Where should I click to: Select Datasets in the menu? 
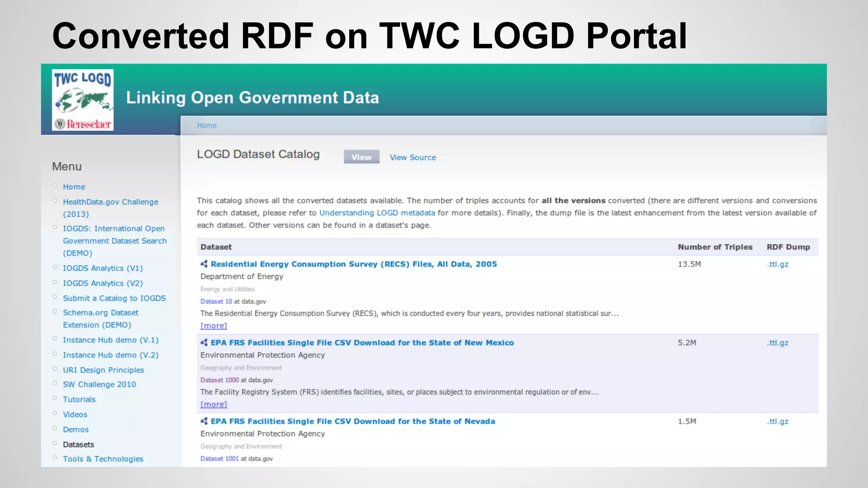coord(78,444)
